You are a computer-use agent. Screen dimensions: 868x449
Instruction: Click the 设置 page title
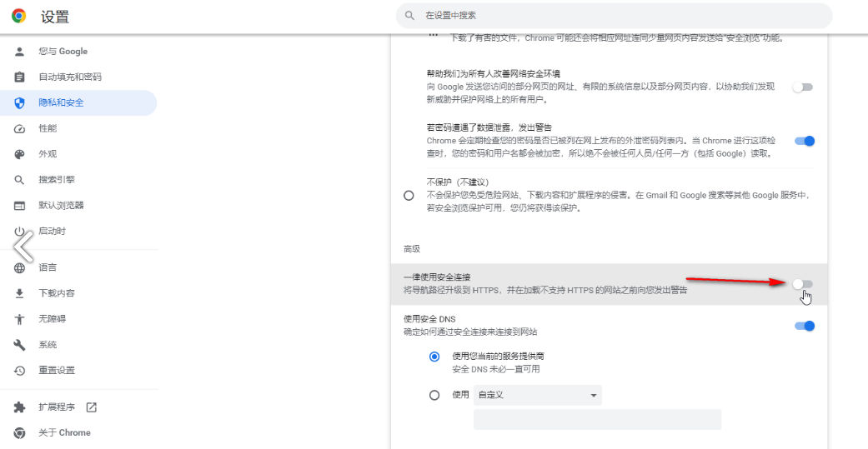point(55,17)
